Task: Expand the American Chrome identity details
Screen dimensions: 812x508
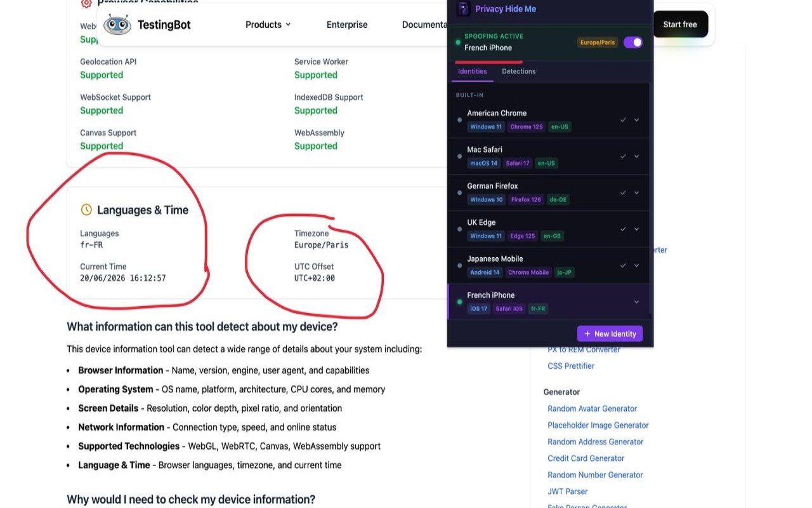Action: pos(636,120)
